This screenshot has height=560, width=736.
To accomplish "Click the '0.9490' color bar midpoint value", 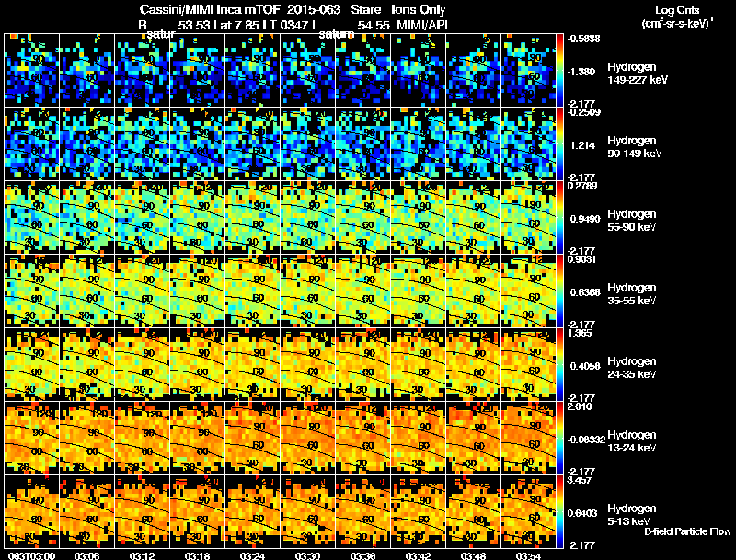I will 585,219.
